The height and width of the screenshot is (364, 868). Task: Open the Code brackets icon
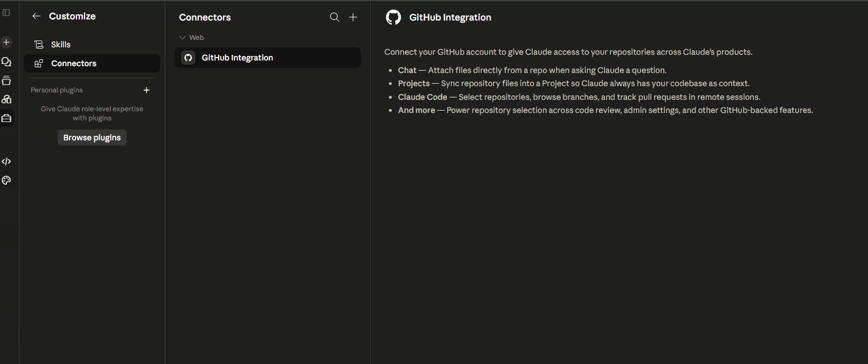[6, 161]
